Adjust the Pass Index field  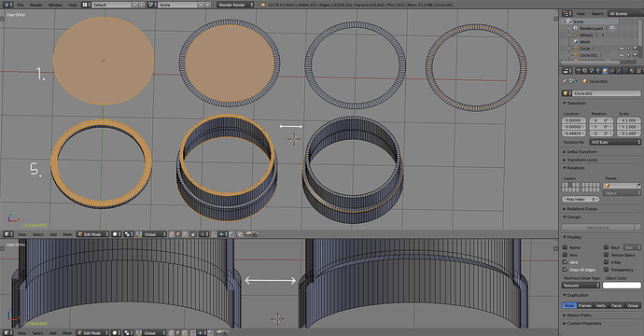click(581, 199)
